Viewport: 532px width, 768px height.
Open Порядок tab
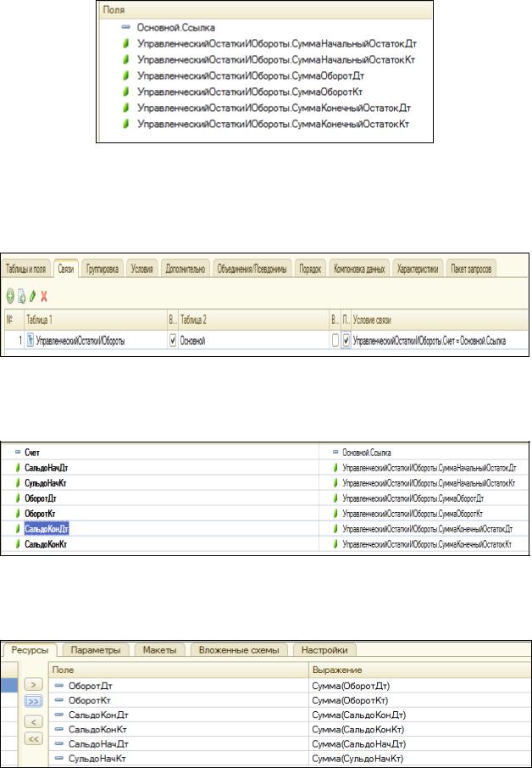pyautogui.click(x=310, y=269)
